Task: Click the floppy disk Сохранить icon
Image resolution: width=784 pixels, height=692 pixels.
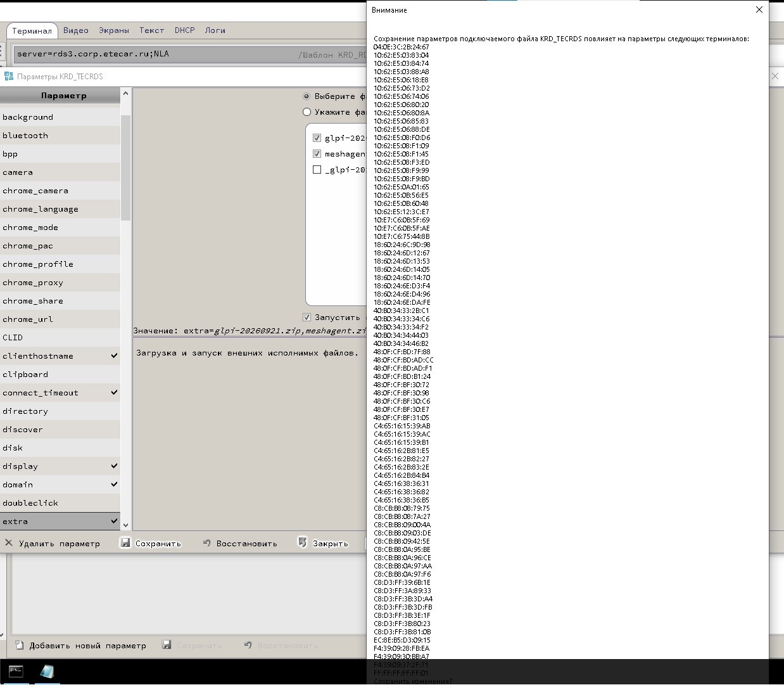Action: click(x=125, y=543)
